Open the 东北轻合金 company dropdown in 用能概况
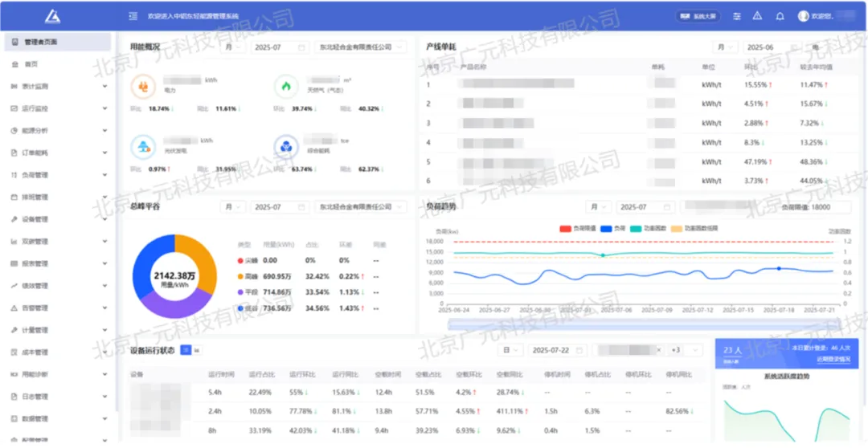Screen dimensions: 868x448 coord(360,47)
